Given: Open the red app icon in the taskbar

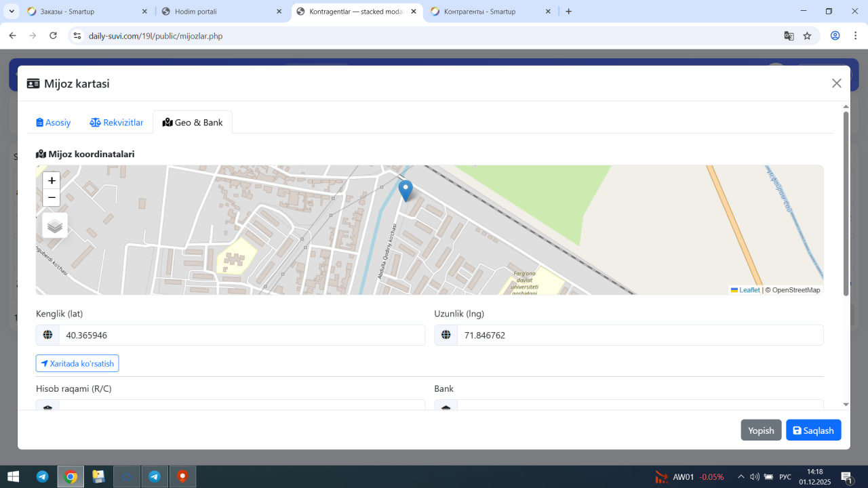Looking at the screenshot, I should click(x=182, y=476).
